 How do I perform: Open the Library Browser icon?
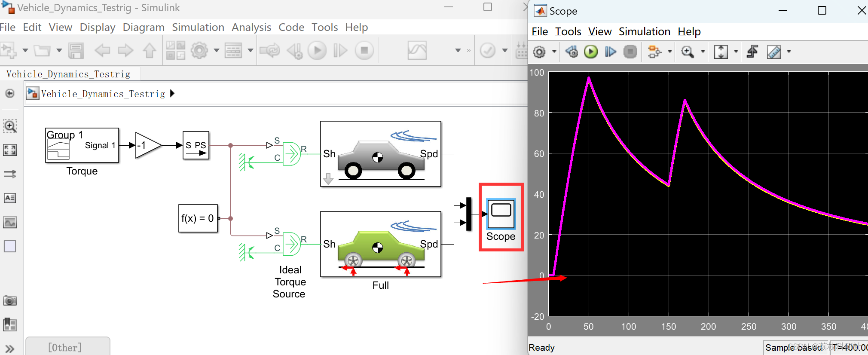coord(176,50)
